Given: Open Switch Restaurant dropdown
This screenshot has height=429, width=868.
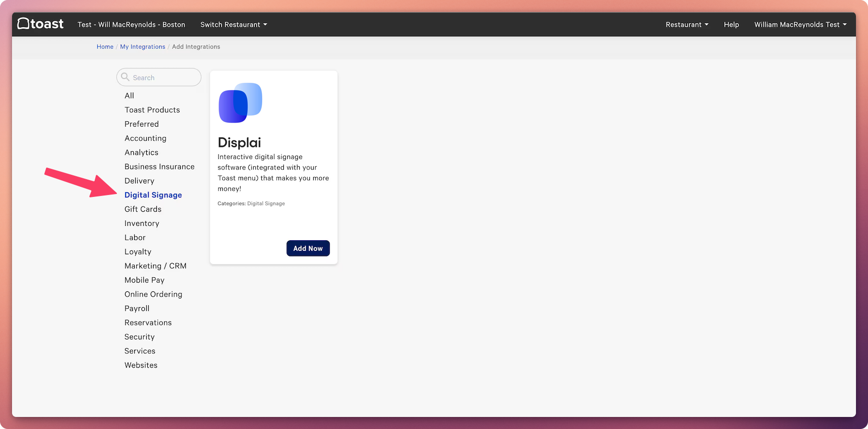Looking at the screenshot, I should pyautogui.click(x=233, y=25).
